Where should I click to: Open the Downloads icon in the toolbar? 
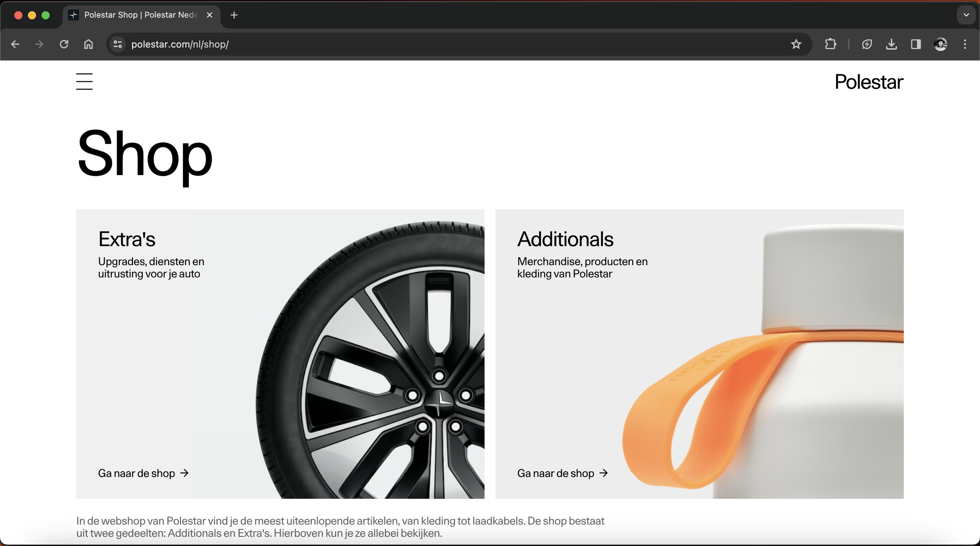tap(892, 44)
